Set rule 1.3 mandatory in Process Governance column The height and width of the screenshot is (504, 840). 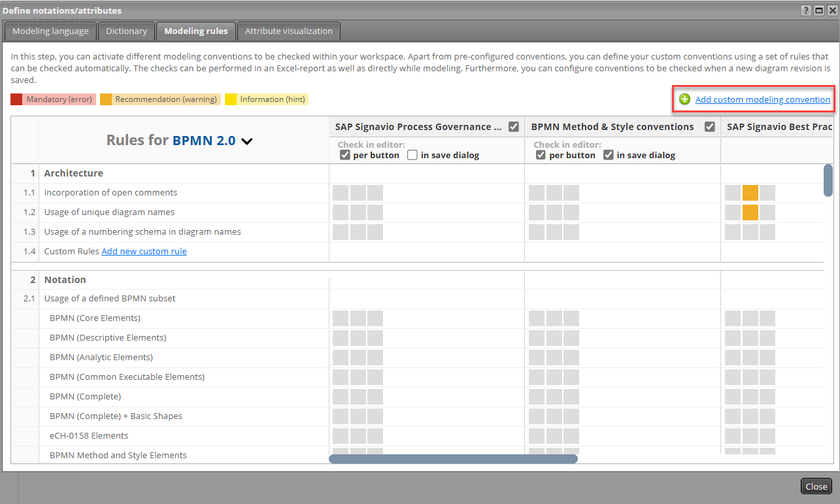coord(341,232)
